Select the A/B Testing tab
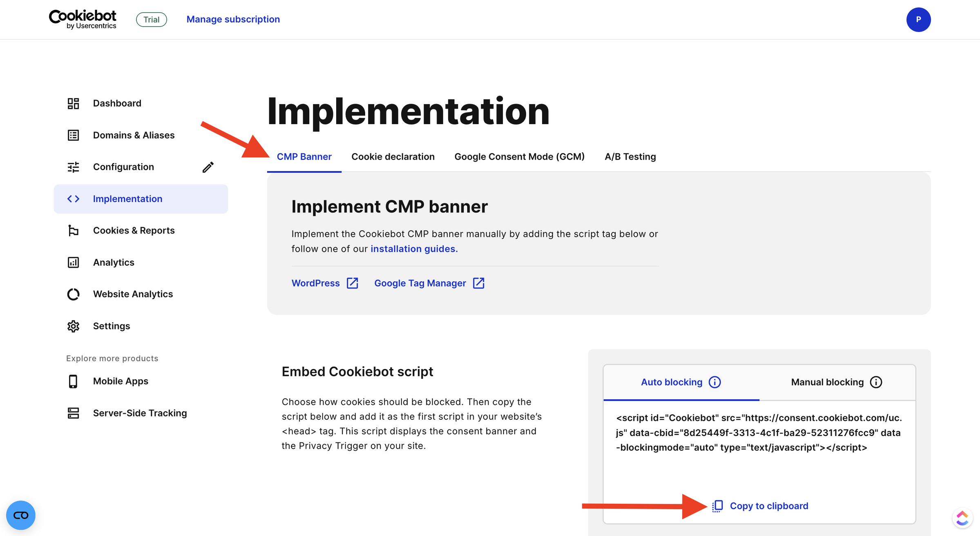 [630, 157]
